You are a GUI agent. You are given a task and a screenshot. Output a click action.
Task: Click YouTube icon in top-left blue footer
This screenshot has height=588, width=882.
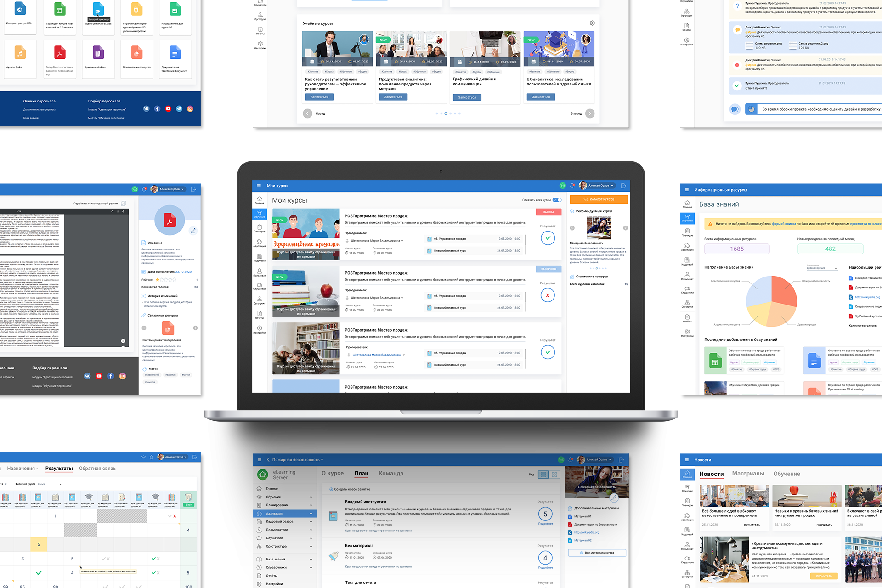168,109
